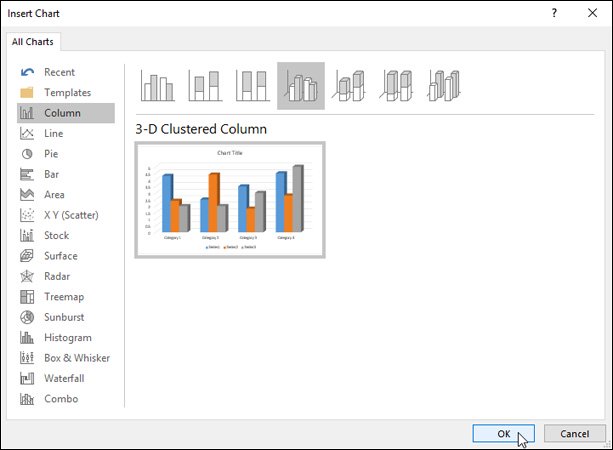Pick the 3-D 100% Stacked Column icon
The width and height of the screenshot is (613, 450).
tap(396, 87)
